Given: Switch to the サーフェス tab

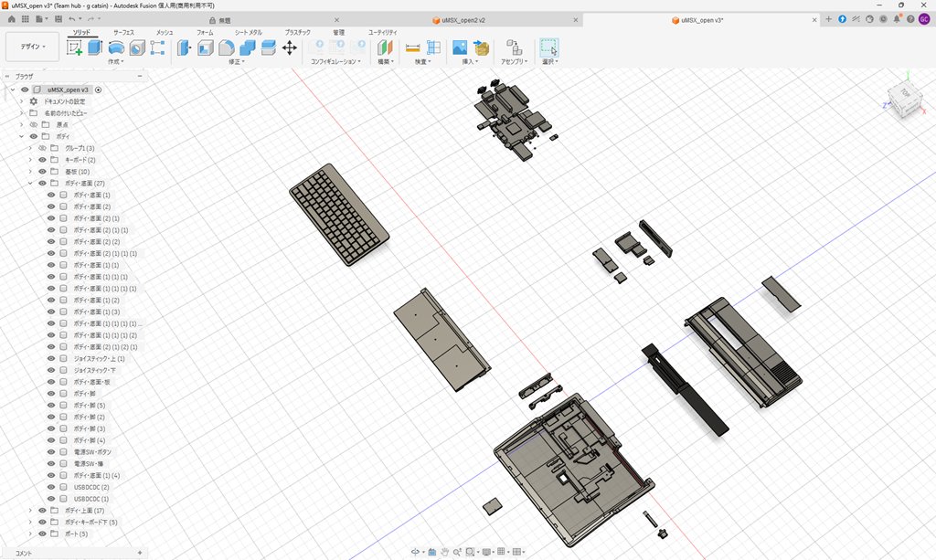Looking at the screenshot, I should point(123,32).
